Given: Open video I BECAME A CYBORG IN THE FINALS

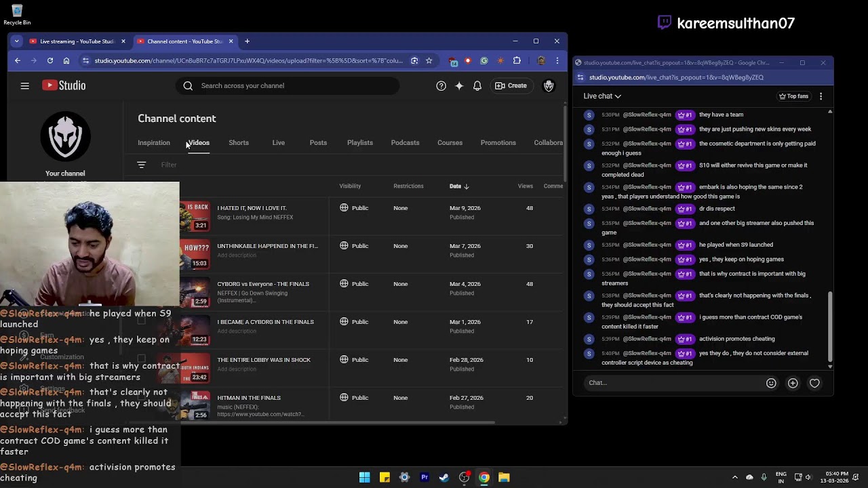Looking at the screenshot, I should [265, 322].
